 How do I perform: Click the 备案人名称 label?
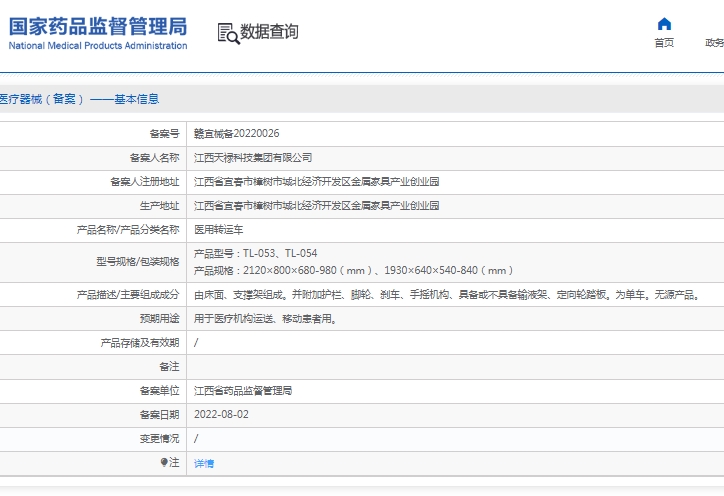(x=154, y=157)
